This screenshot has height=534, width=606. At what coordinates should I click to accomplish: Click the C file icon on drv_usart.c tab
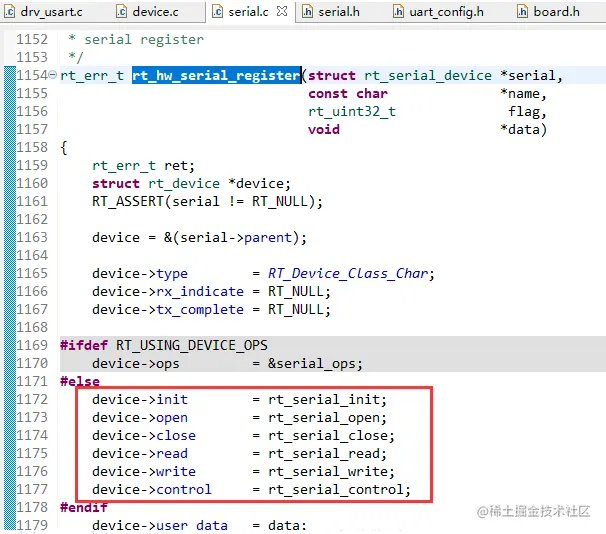click(x=10, y=12)
